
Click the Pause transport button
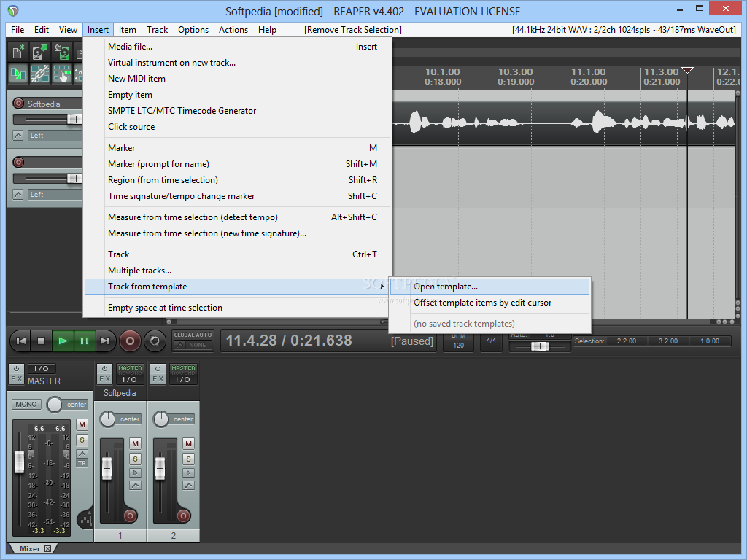tap(85, 341)
